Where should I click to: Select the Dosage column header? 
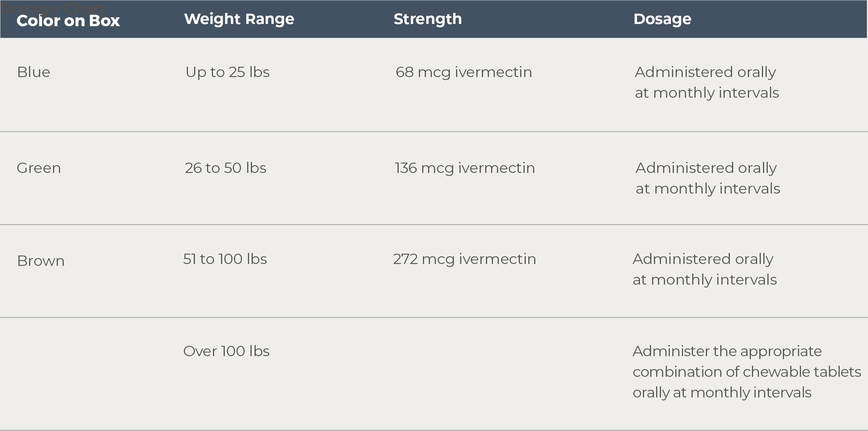tap(662, 19)
